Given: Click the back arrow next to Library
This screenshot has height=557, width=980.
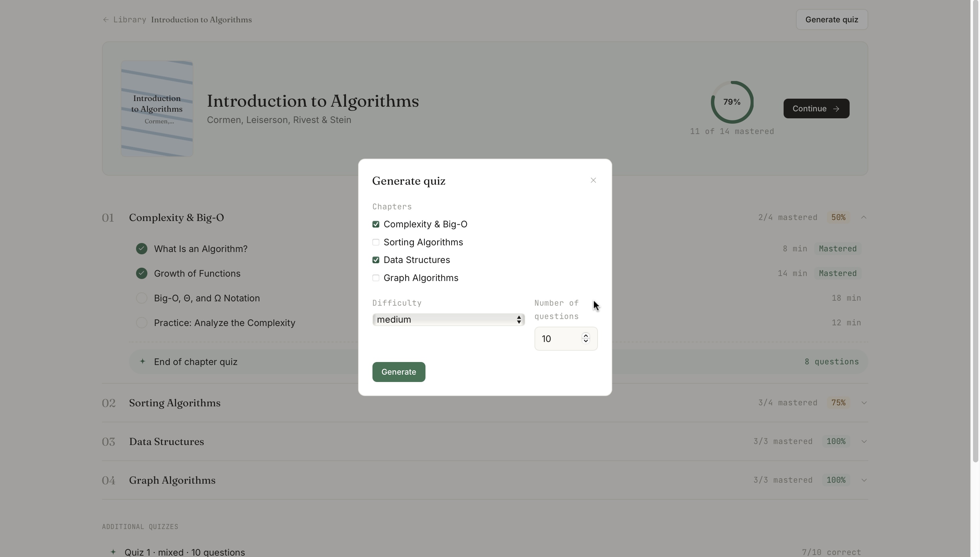Looking at the screenshot, I should [106, 20].
